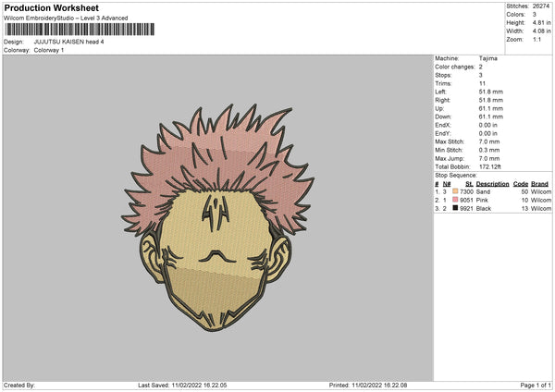
Task: Click the 'Right:' label
Action: coord(442,100)
